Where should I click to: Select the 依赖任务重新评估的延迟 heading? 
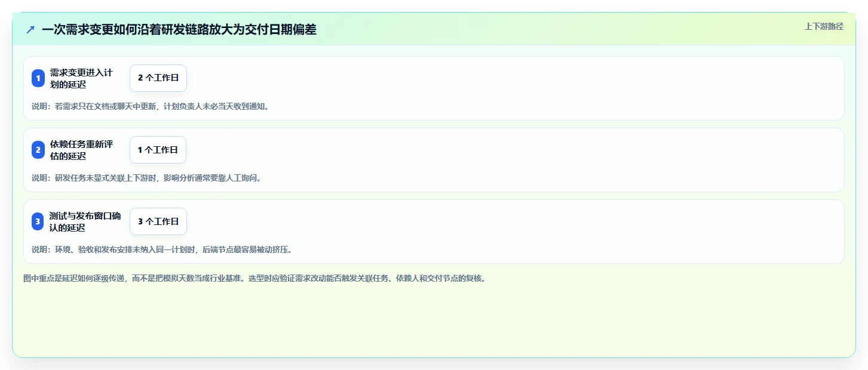pyautogui.click(x=82, y=150)
